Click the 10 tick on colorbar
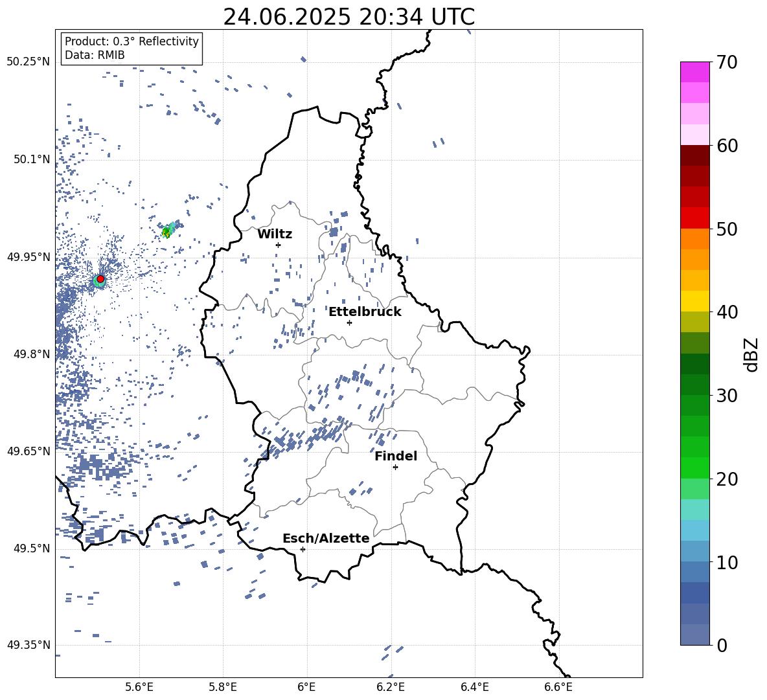Viewport: 767px width, 700px height. pyautogui.click(x=727, y=562)
